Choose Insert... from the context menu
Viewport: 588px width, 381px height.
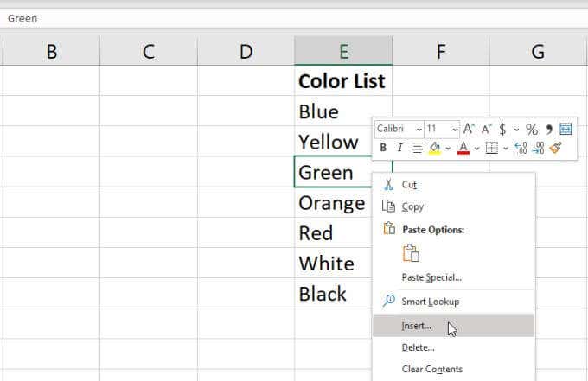tap(416, 326)
